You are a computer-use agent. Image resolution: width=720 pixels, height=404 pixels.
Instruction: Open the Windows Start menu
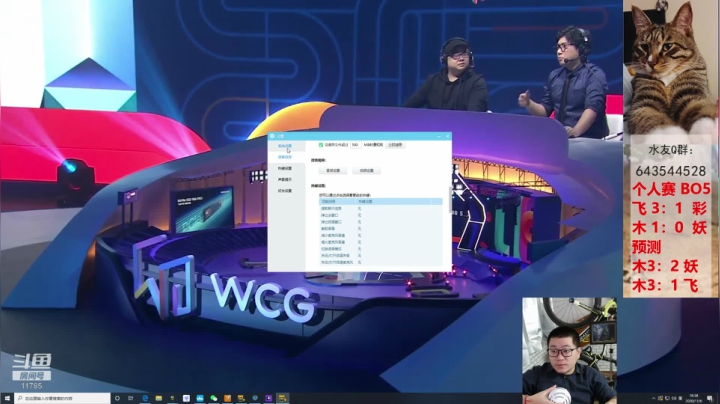(x=6, y=398)
